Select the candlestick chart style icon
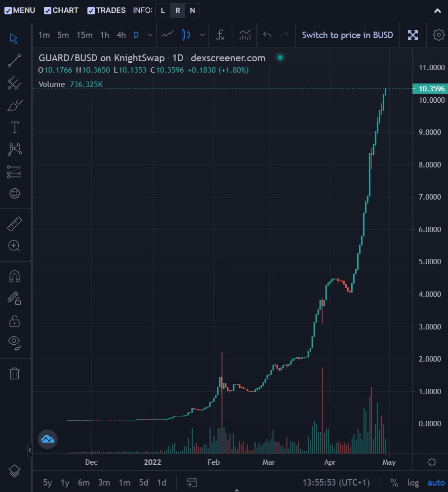Screen dimensions: 448x492 point(186,35)
